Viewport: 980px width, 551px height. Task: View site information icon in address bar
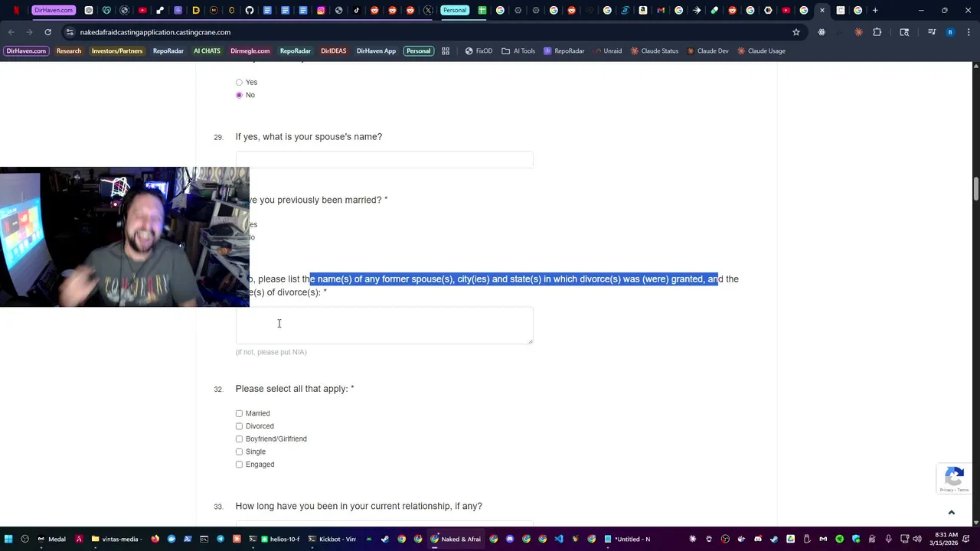coord(70,32)
